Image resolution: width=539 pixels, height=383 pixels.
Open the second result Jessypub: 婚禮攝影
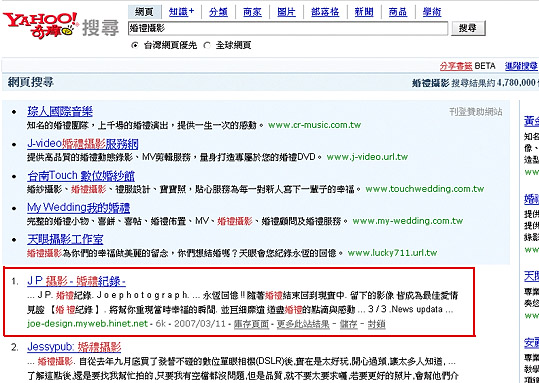(74, 347)
